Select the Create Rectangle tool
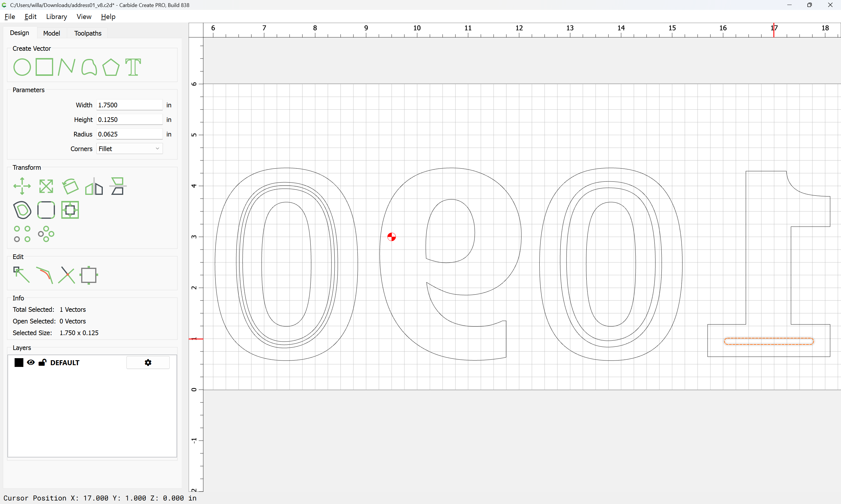This screenshot has height=504, width=841. point(44,67)
